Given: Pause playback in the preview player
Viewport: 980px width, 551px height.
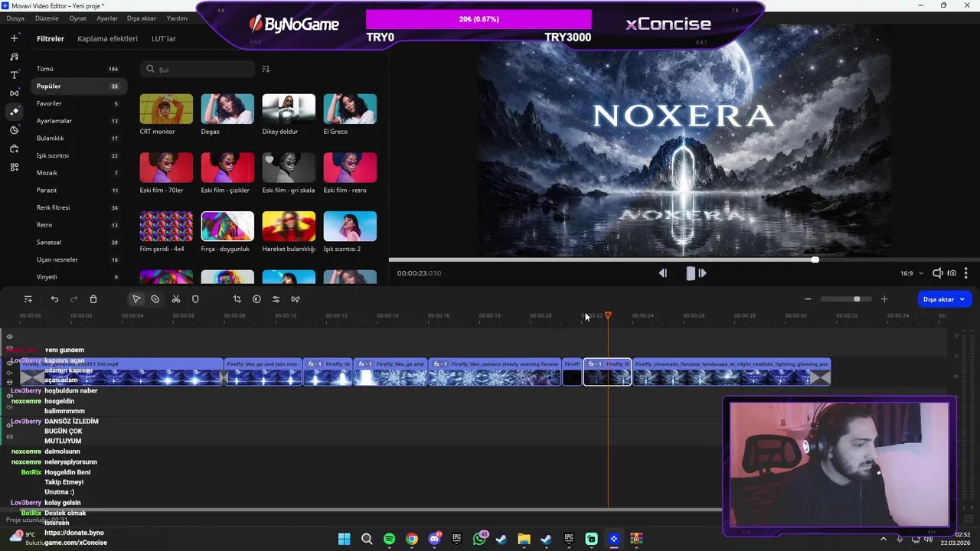Looking at the screenshot, I should point(691,273).
